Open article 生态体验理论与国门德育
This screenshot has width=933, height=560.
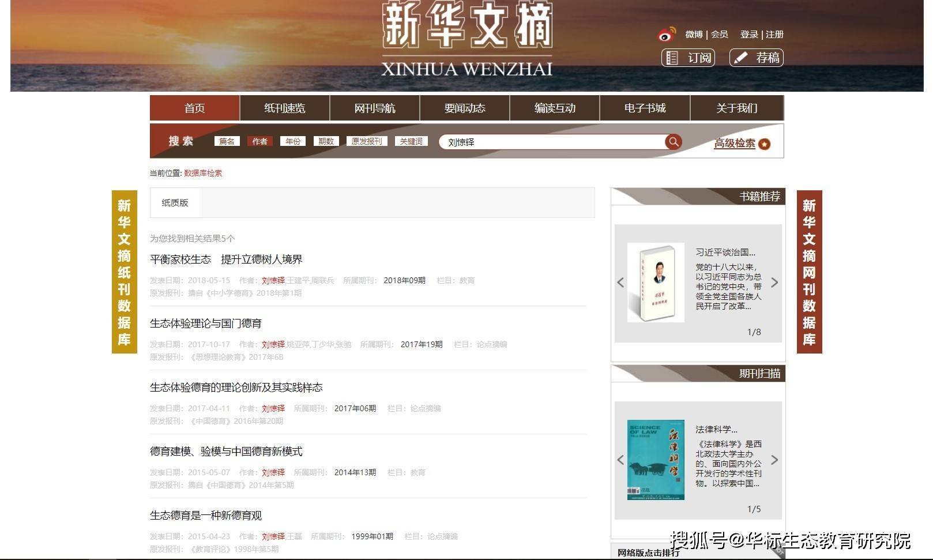click(x=206, y=324)
